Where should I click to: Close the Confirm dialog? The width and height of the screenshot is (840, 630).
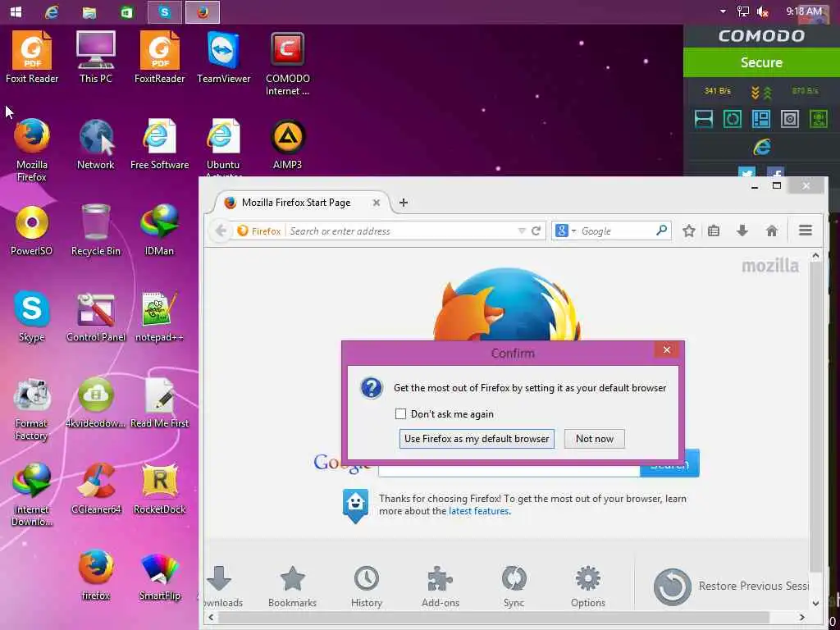[x=666, y=349]
